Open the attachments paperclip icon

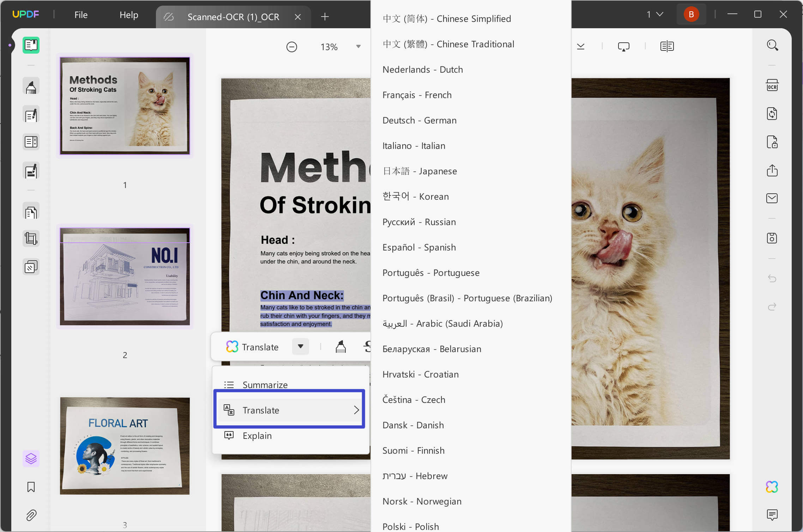click(x=31, y=515)
